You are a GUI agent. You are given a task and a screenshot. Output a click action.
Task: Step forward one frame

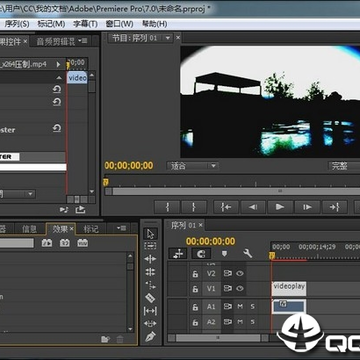(307, 207)
